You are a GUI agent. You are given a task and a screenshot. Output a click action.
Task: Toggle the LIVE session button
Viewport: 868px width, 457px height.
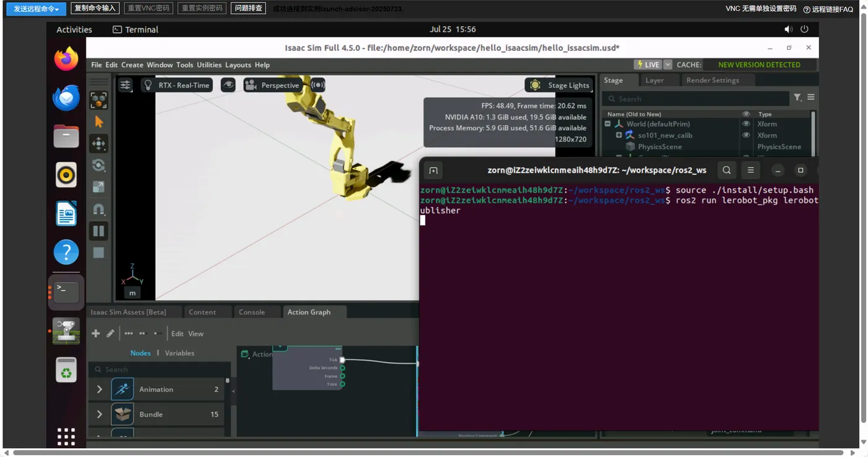[648, 64]
